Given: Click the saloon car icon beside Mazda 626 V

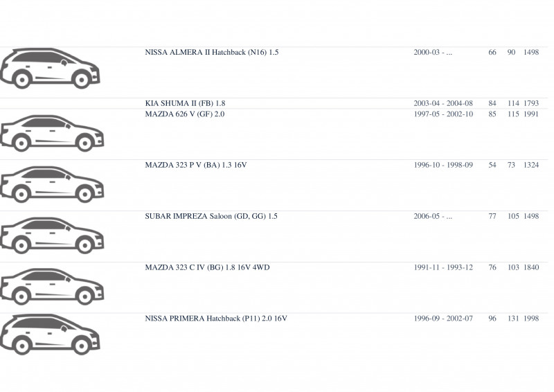Looking at the screenshot, I should click(52, 133).
